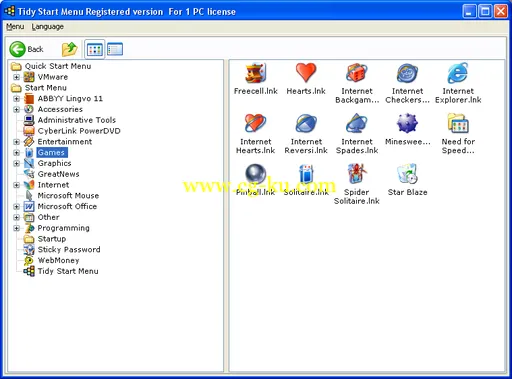Select Microsoft Mouse in the tree
This screenshot has height=379, width=512.
pyautogui.click(x=68, y=196)
